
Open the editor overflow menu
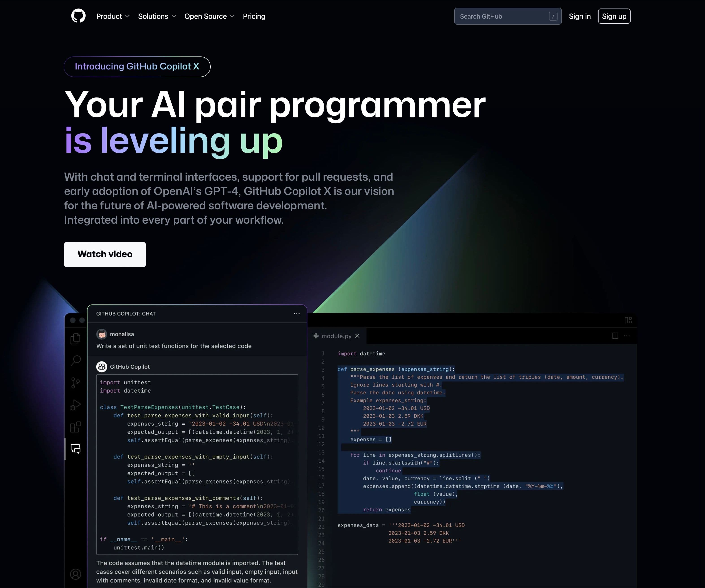(626, 336)
